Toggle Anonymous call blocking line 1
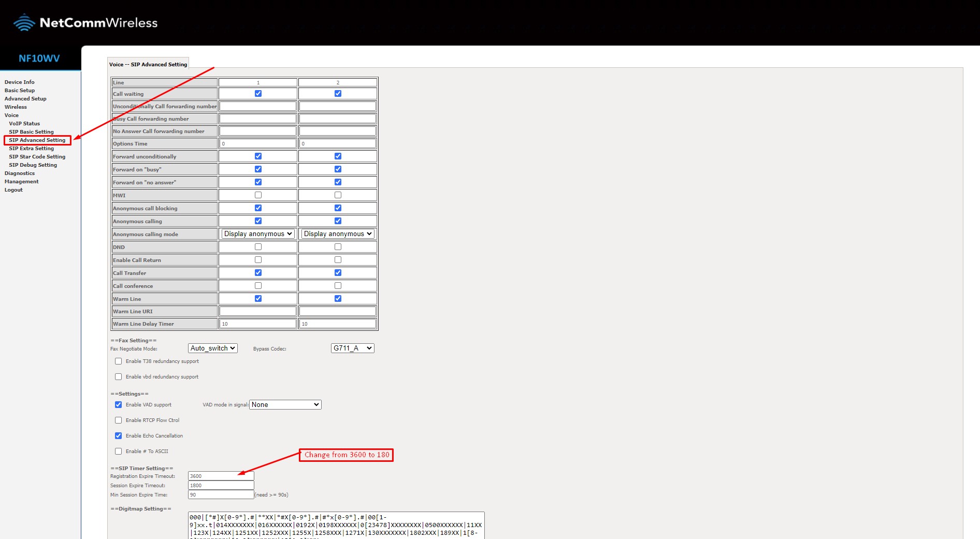This screenshot has width=980, height=539. click(x=258, y=208)
